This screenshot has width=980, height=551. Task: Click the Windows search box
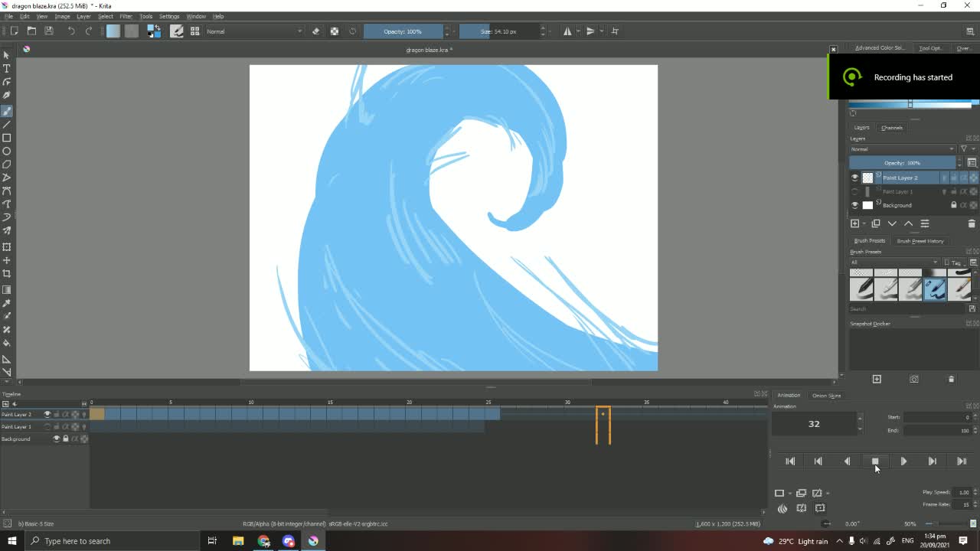coord(113,541)
